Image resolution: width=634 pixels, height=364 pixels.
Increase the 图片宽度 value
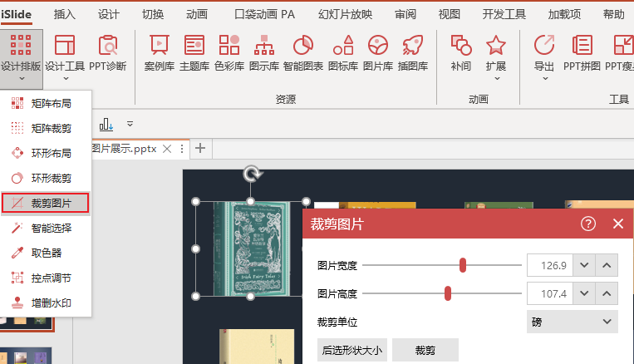pos(607,265)
